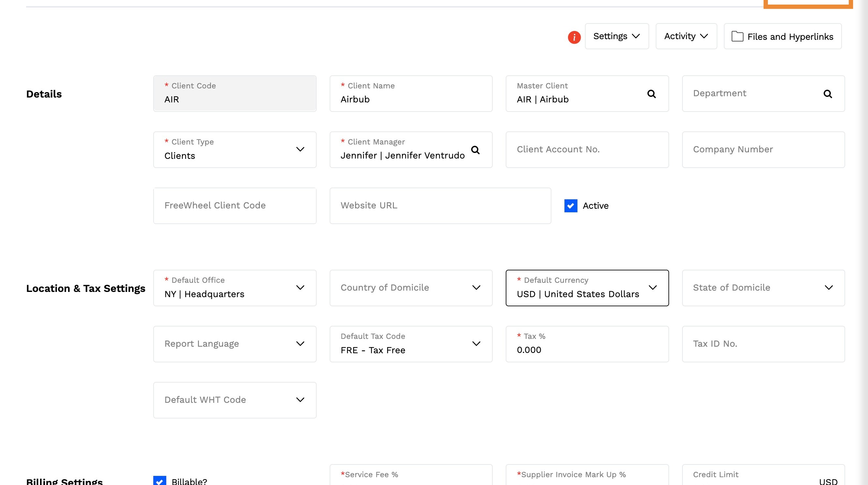Click the red info alert icon
The width and height of the screenshot is (868, 485).
coord(574,37)
